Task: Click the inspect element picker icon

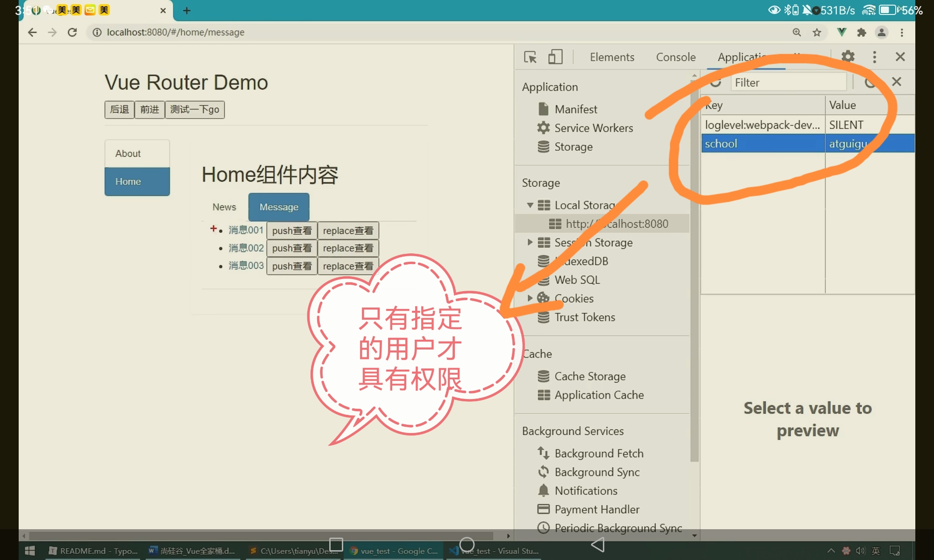Action: point(530,57)
